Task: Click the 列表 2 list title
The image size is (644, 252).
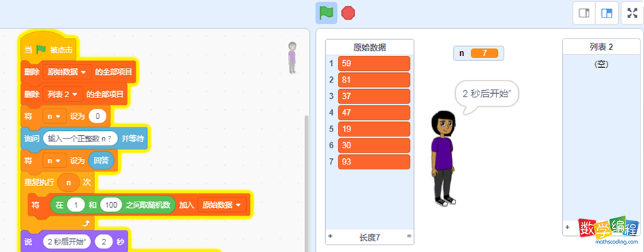Action: [x=601, y=48]
